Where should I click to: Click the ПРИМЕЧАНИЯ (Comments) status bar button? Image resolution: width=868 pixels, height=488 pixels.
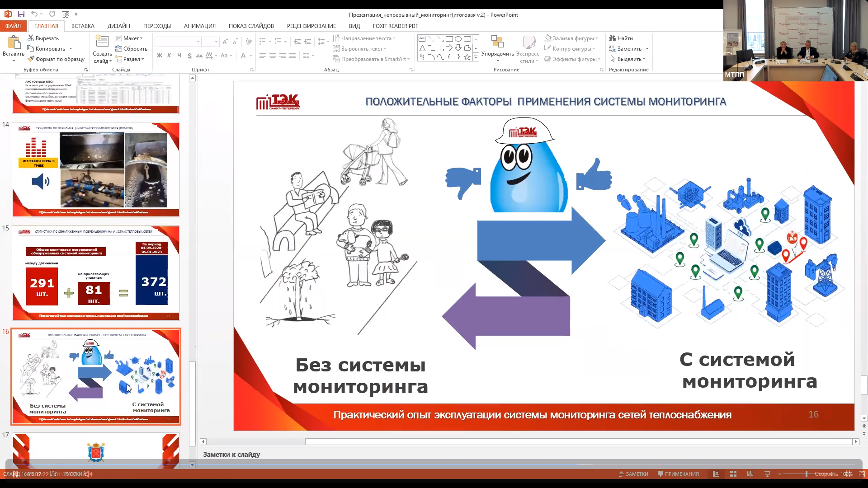coord(678,474)
